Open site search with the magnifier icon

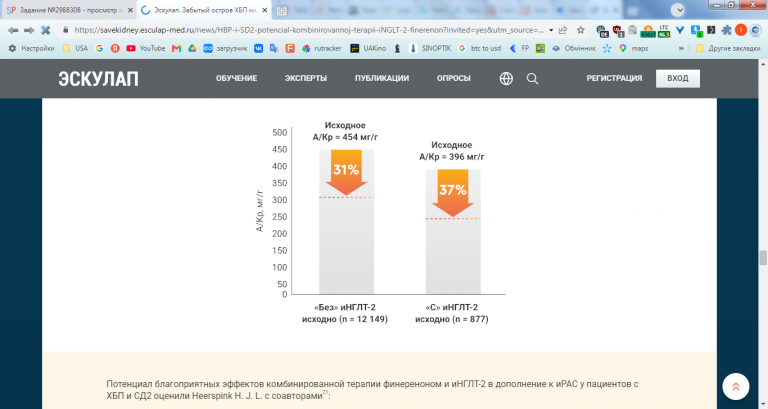click(532, 79)
